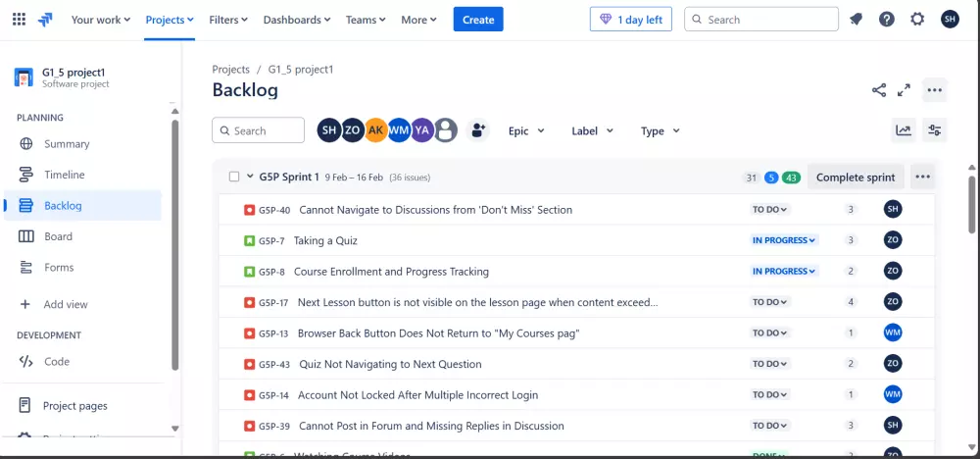Viewport: 980px width, 459px height.
Task: Open the Type filter dropdown
Action: (x=660, y=130)
